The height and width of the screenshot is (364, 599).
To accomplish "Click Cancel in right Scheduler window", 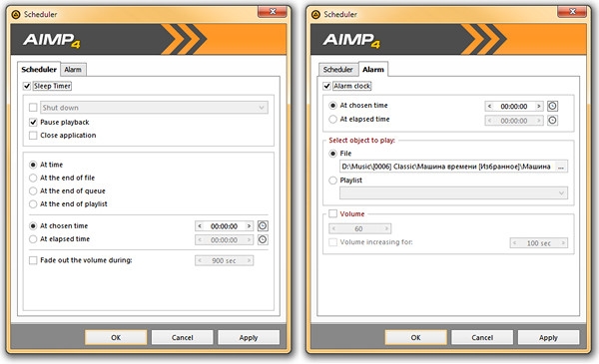I will 482,337.
